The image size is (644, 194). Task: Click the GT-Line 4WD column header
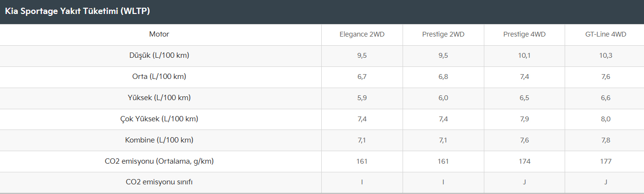606,34
